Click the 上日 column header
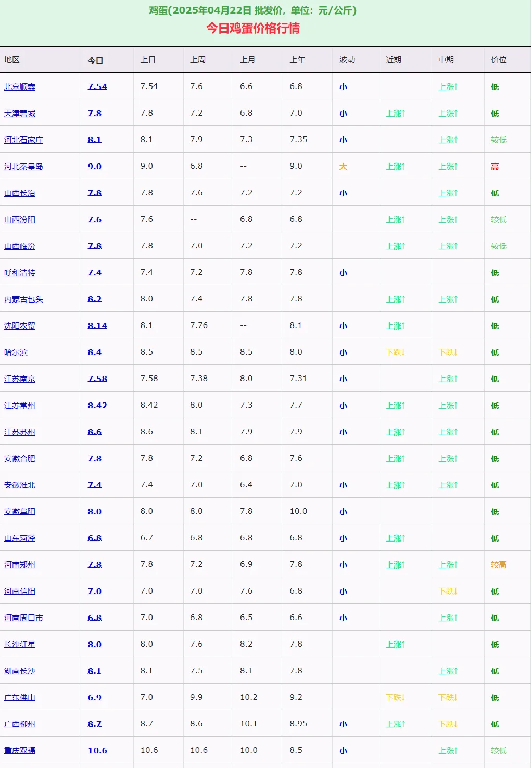 click(x=148, y=60)
